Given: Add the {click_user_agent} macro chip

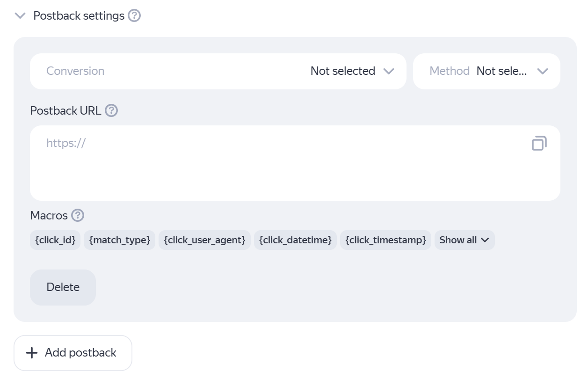Looking at the screenshot, I should pyautogui.click(x=204, y=240).
